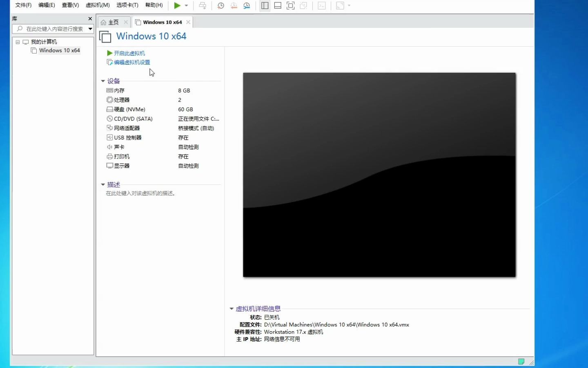Click the take snapshot clock icon
This screenshot has height=368, width=588.
pyautogui.click(x=220, y=6)
